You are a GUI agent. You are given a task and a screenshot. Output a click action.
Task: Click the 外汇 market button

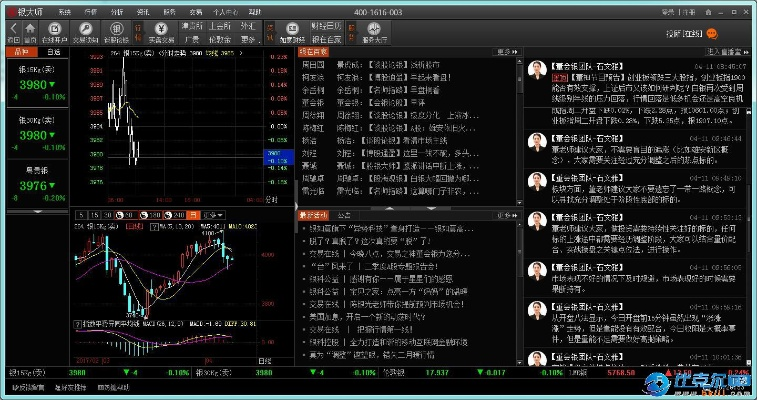[x=249, y=26]
